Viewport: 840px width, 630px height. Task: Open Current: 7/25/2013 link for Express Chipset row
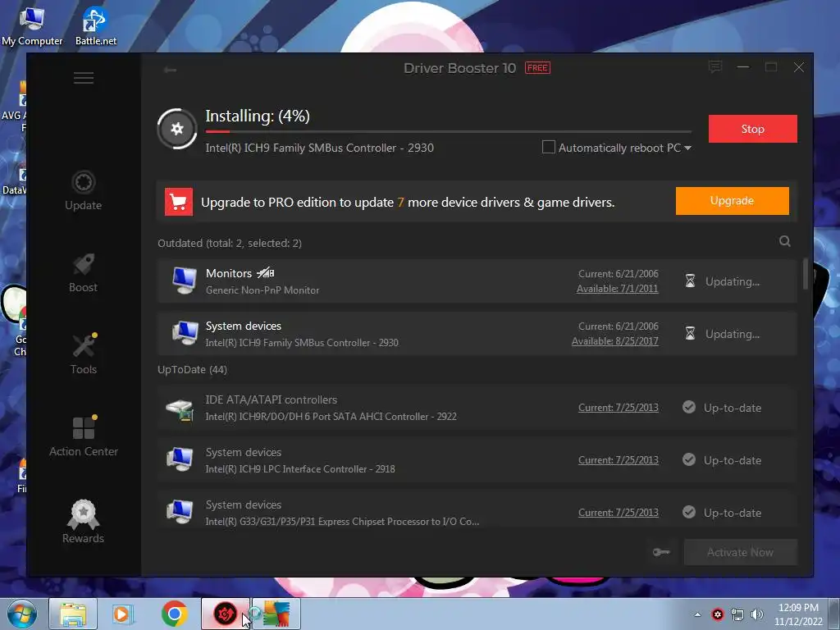(x=619, y=513)
